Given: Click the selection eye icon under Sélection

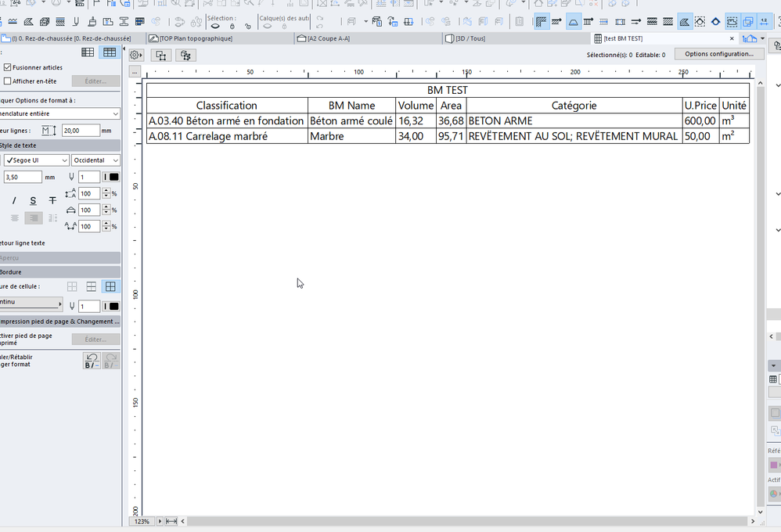Looking at the screenshot, I should pyautogui.click(x=215, y=26).
